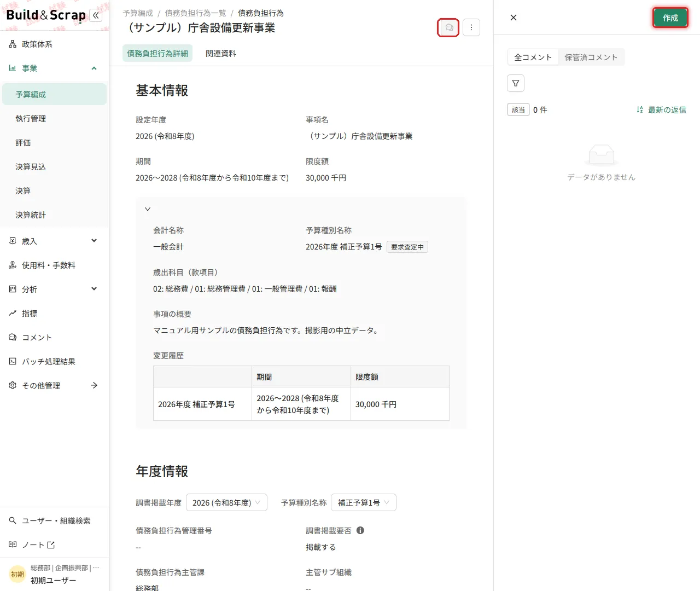This screenshot has width=700, height=591.
Task: Collapse the 会計名称 details section chevron
Action: point(148,209)
